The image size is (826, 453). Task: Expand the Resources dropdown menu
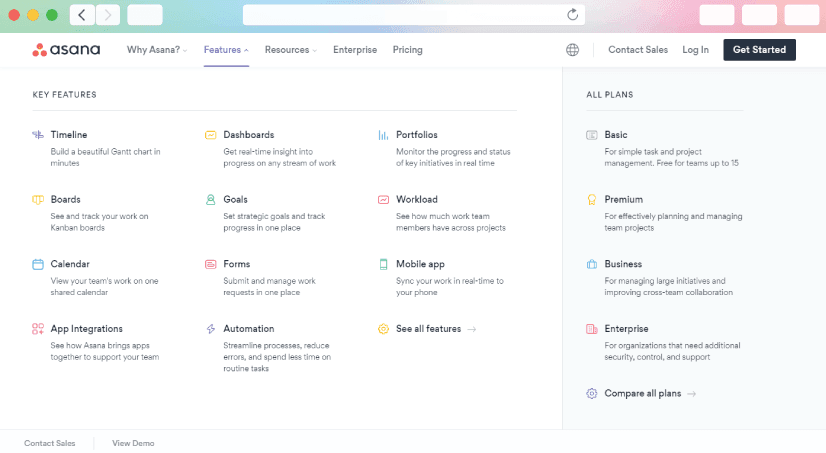(x=291, y=50)
